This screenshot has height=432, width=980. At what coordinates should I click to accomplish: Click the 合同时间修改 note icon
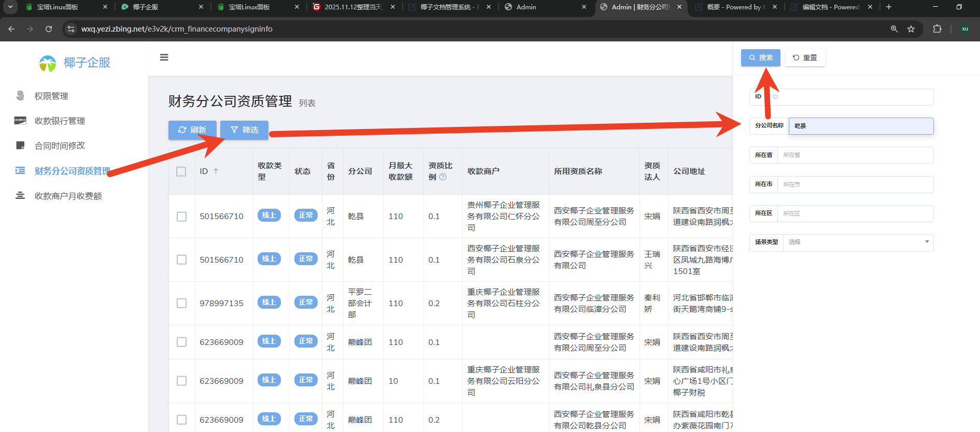20,146
